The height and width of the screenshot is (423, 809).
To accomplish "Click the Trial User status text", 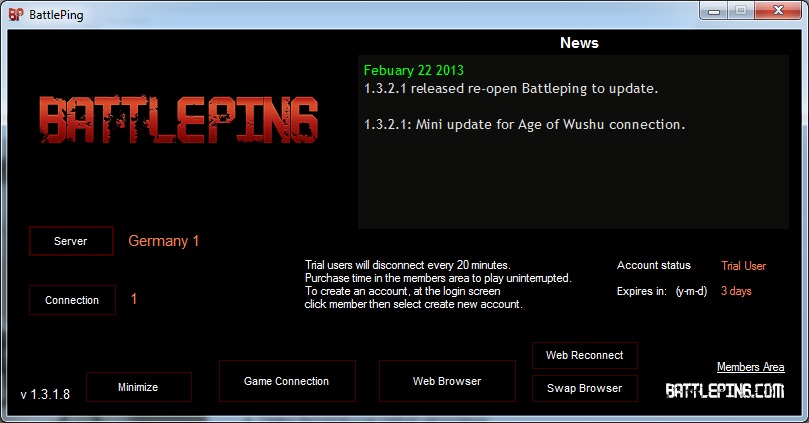I will click(x=743, y=266).
